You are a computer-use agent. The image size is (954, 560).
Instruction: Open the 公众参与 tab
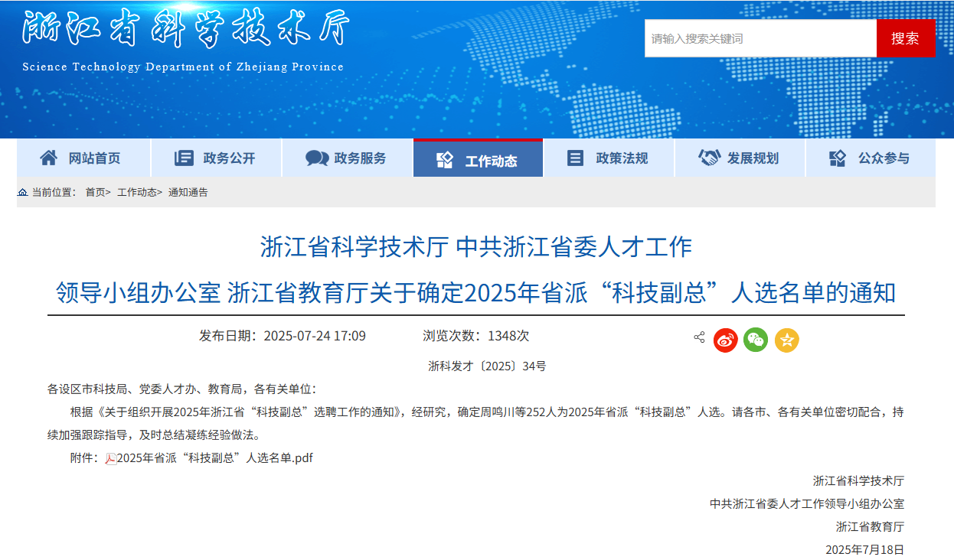pos(871,158)
